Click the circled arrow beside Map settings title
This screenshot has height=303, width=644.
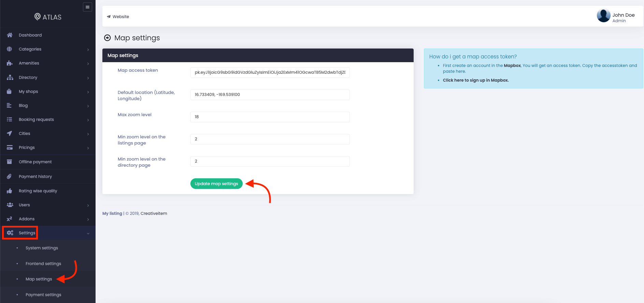tap(108, 38)
